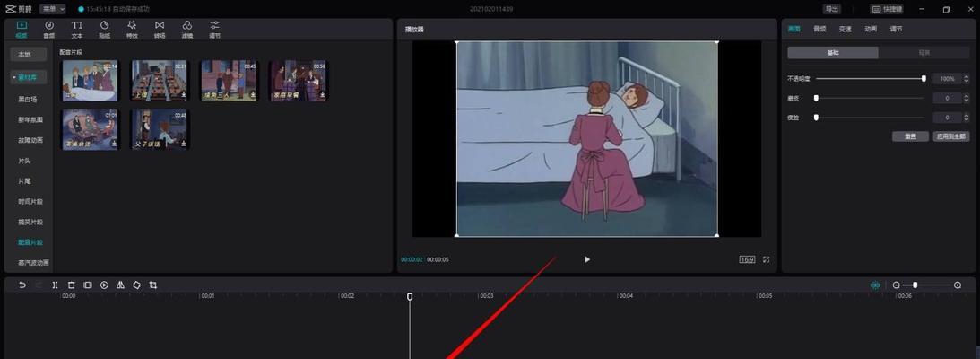Open the 音频 (audio) tab
This screenshot has height=359, width=980.
click(48, 29)
